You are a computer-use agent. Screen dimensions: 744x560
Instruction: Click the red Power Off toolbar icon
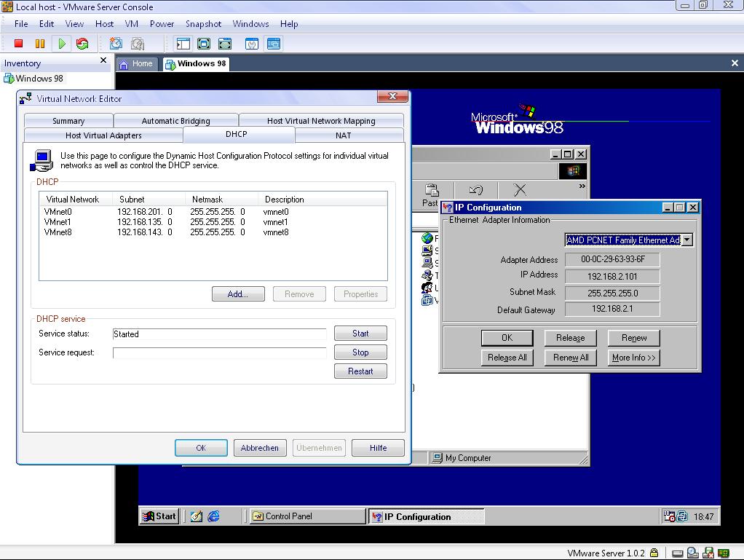tap(19, 44)
